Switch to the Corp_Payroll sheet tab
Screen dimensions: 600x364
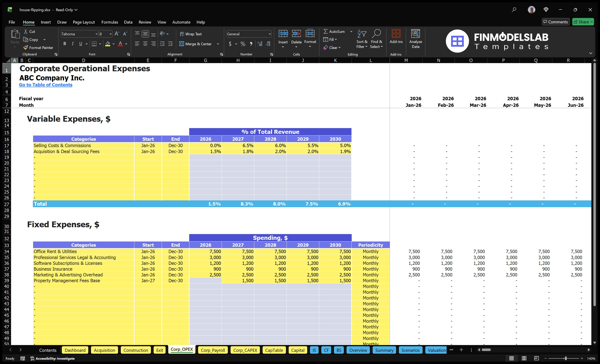[213, 350]
